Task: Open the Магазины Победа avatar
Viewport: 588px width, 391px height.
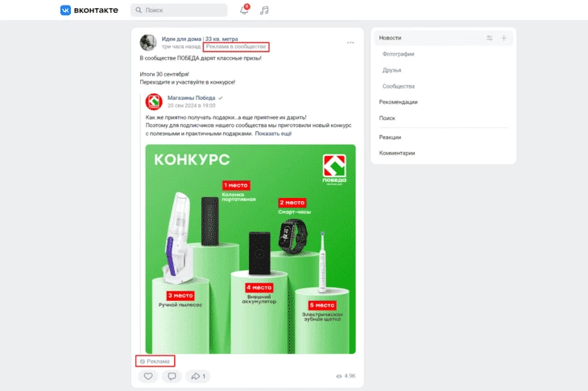Action: [154, 101]
